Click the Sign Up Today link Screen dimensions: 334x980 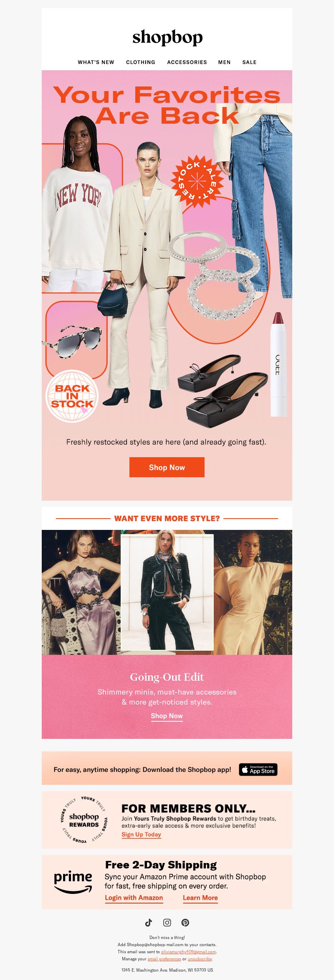(x=141, y=834)
